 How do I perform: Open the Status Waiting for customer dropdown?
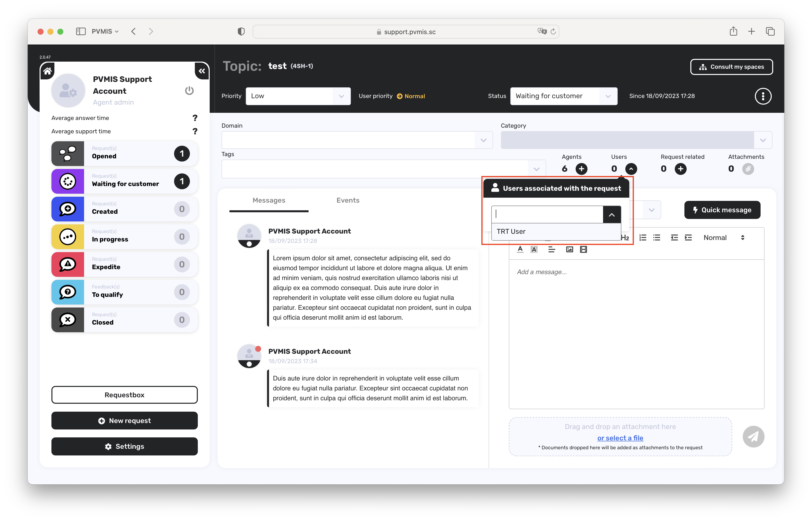click(563, 96)
